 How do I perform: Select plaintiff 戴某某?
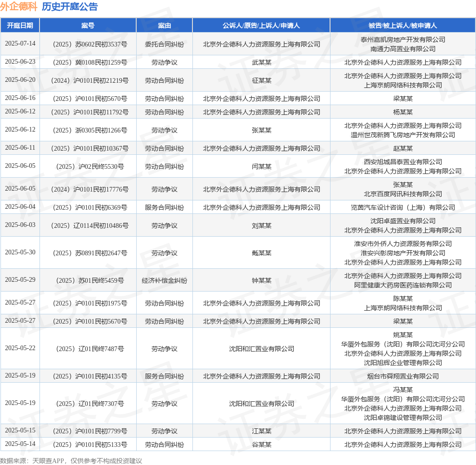(x=261, y=253)
